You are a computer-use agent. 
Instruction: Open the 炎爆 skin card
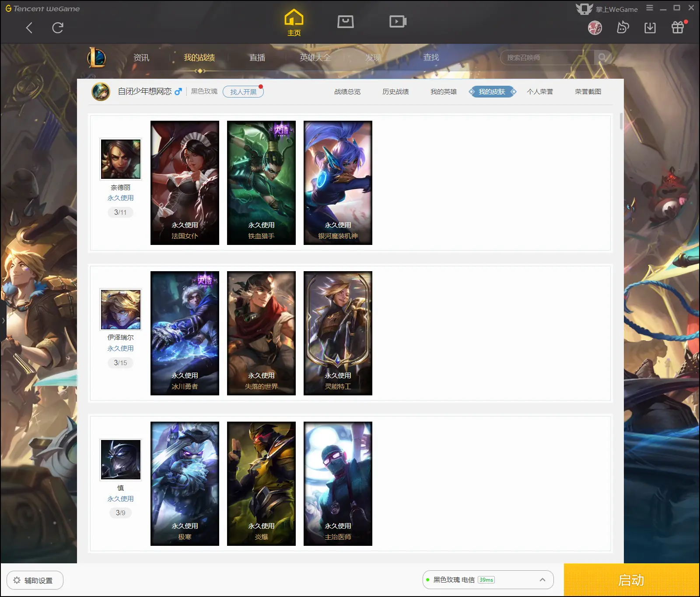tap(261, 484)
